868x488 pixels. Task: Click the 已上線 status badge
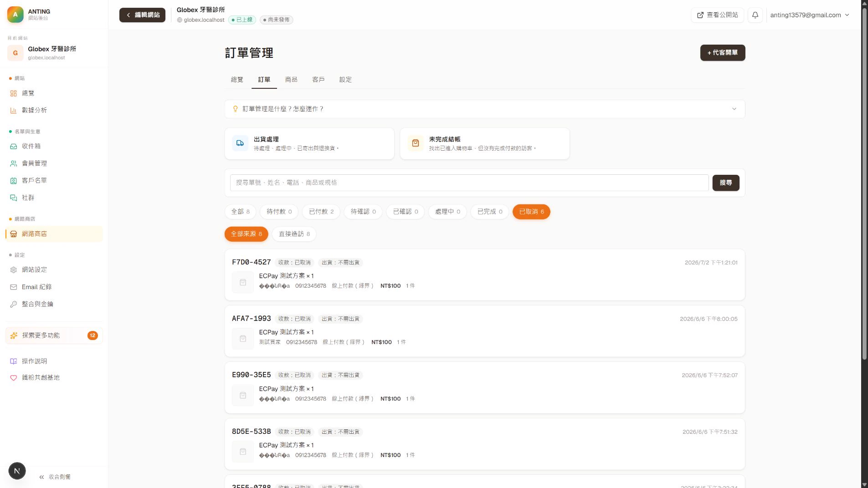pyautogui.click(x=242, y=20)
